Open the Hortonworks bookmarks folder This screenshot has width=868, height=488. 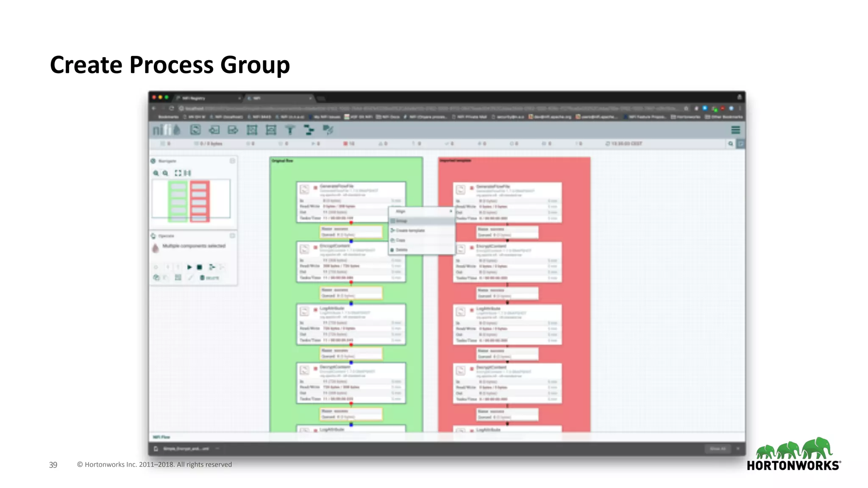(685, 117)
